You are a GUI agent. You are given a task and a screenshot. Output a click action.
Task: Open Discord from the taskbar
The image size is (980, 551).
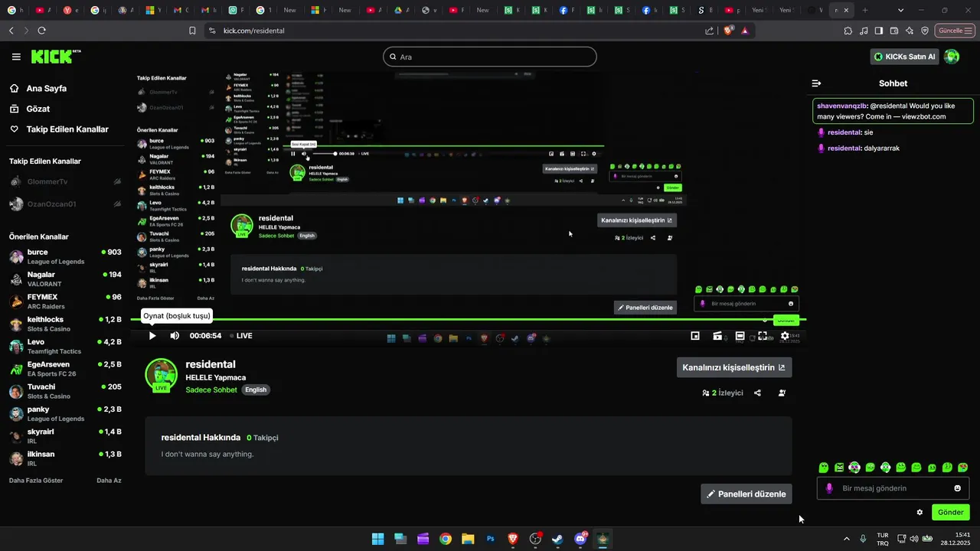580,539
